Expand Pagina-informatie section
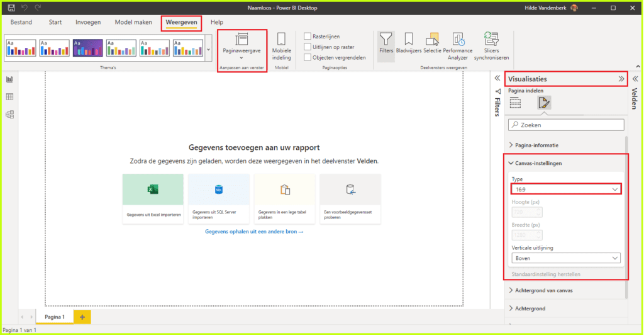The image size is (644, 335). click(534, 145)
